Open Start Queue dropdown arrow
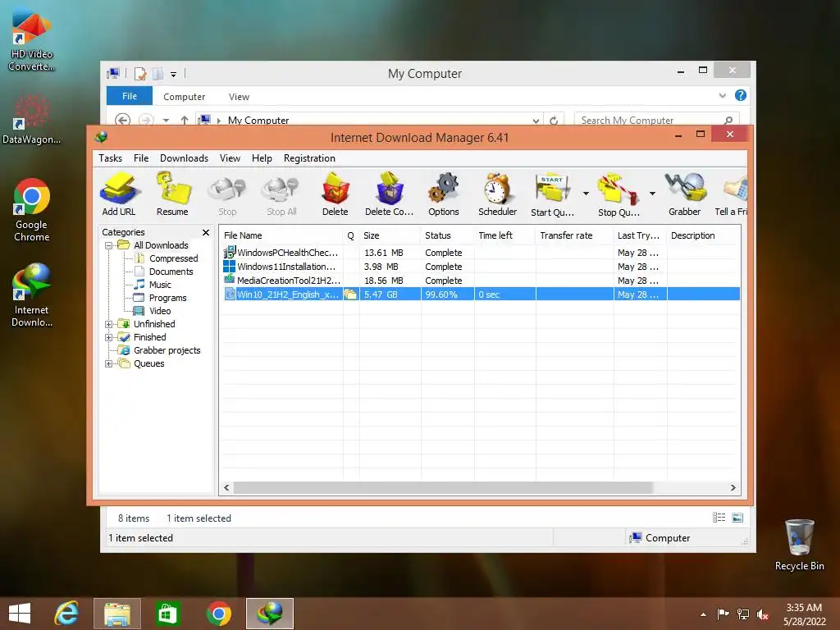 [x=586, y=194]
